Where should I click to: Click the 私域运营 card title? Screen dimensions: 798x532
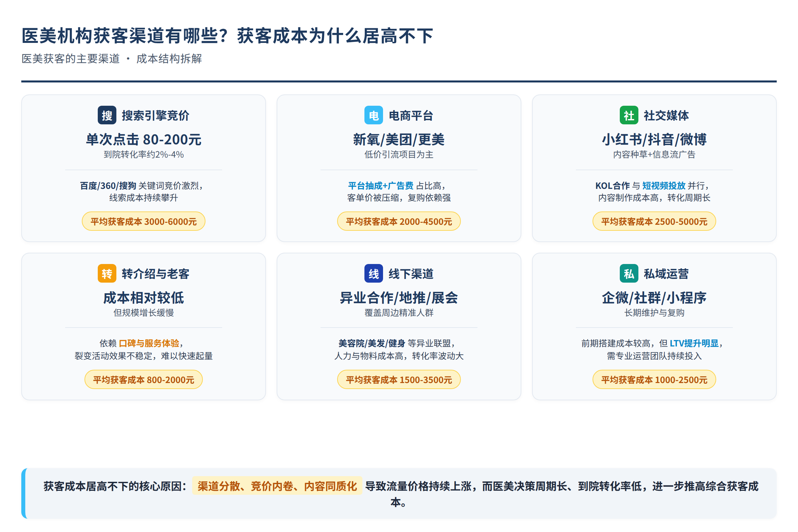point(666,273)
